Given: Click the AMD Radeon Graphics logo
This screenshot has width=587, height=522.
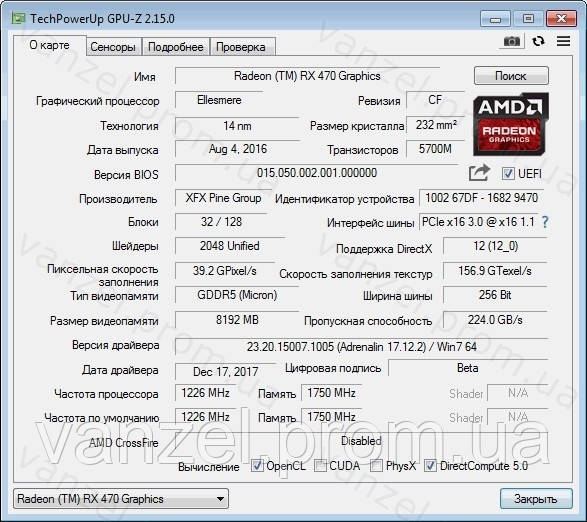Looking at the screenshot, I should tap(511, 125).
